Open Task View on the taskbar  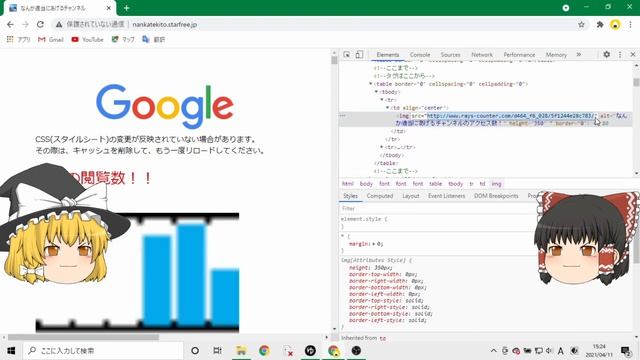218,351
